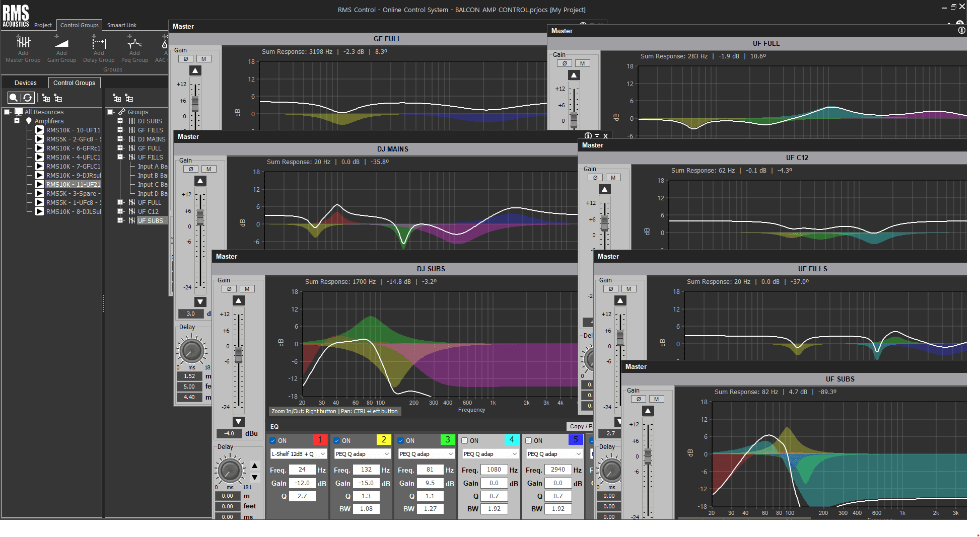The width and height of the screenshot is (980, 537).
Task: Expand the UF C12 group node
Action: click(120, 211)
